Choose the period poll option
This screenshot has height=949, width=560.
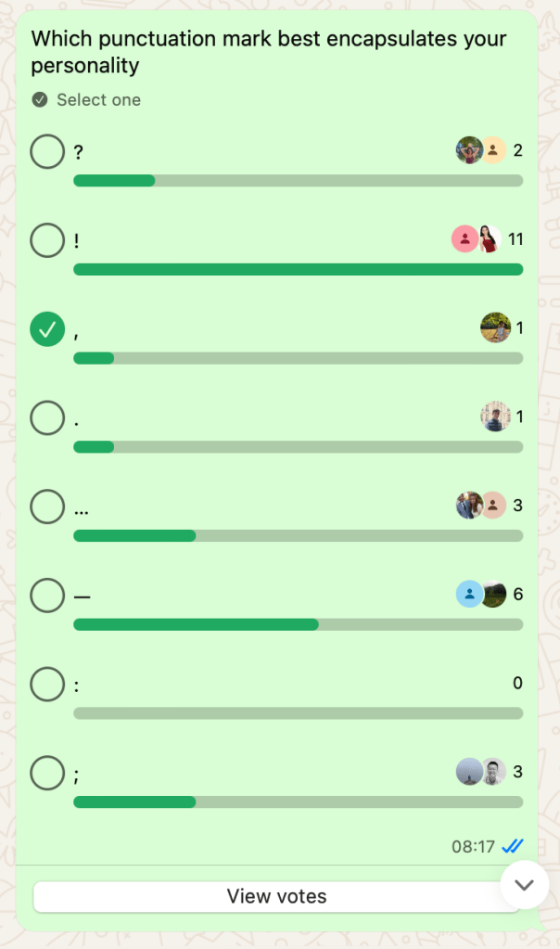47,417
